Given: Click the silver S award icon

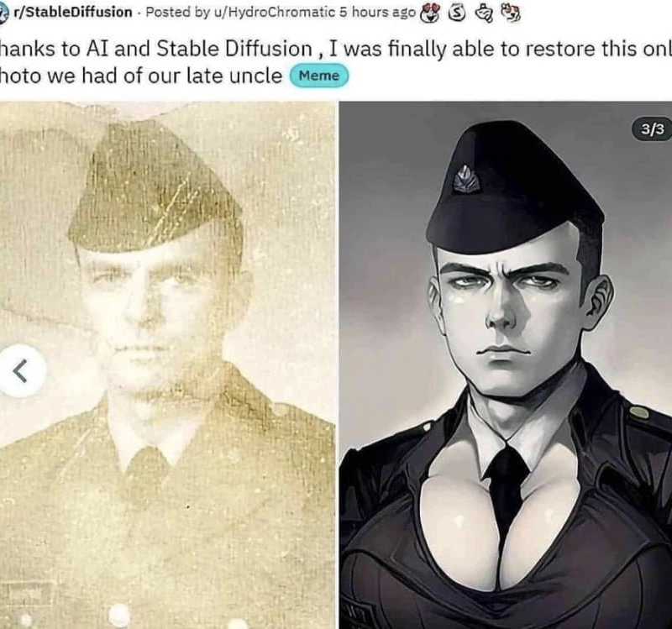Looking at the screenshot, I should click(457, 13).
